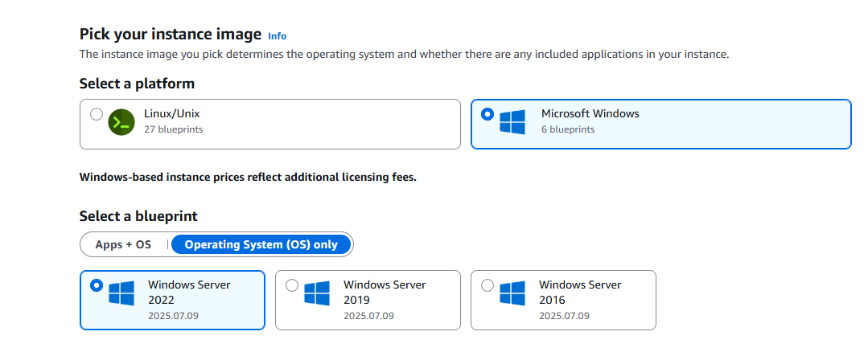Click the Windows Server 2019 label
Image resolution: width=868 pixels, height=348 pixels.
point(385,293)
